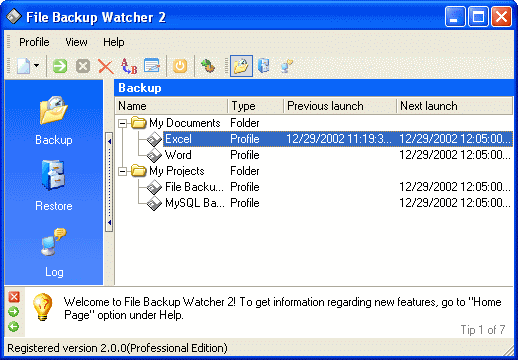Select the My Projects folder row
The height and width of the screenshot is (360, 518).
314,171
